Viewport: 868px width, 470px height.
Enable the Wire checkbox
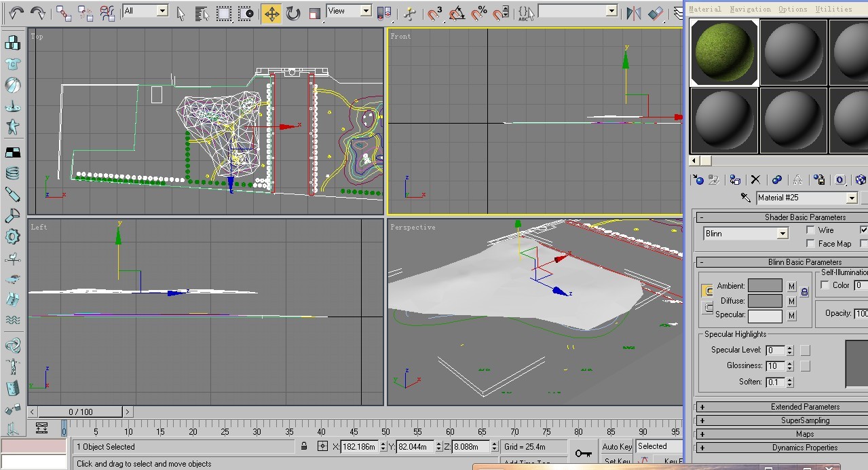810,230
